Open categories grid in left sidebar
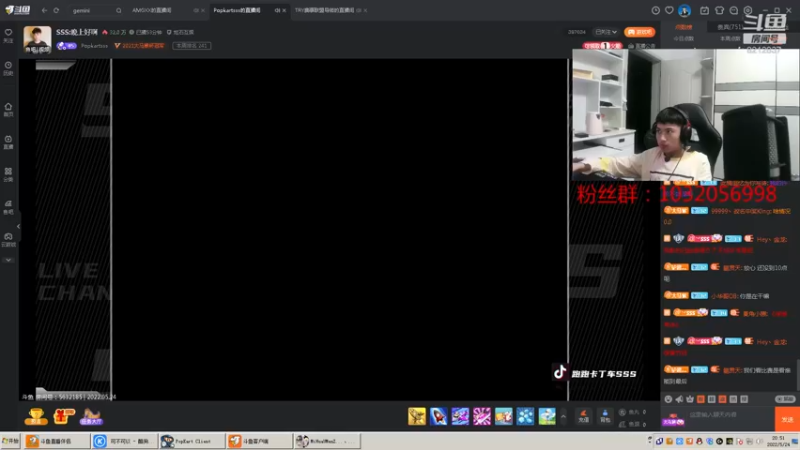 click(x=8, y=174)
